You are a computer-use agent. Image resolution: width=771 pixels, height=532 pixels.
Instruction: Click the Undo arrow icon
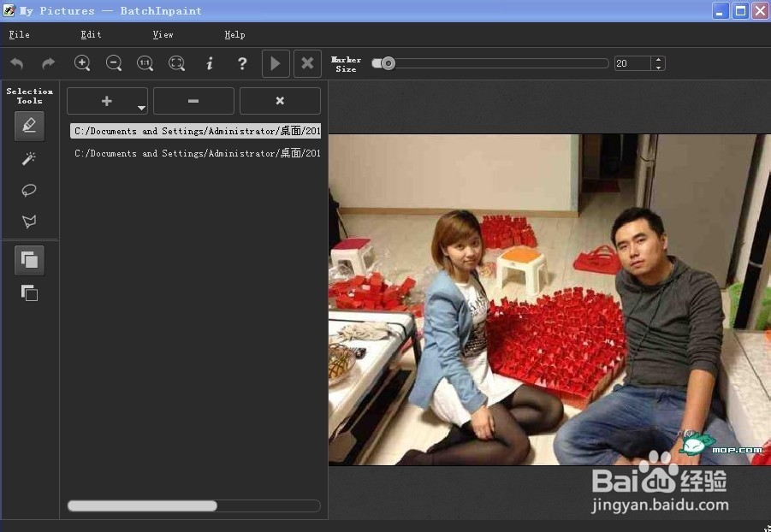[x=17, y=63]
